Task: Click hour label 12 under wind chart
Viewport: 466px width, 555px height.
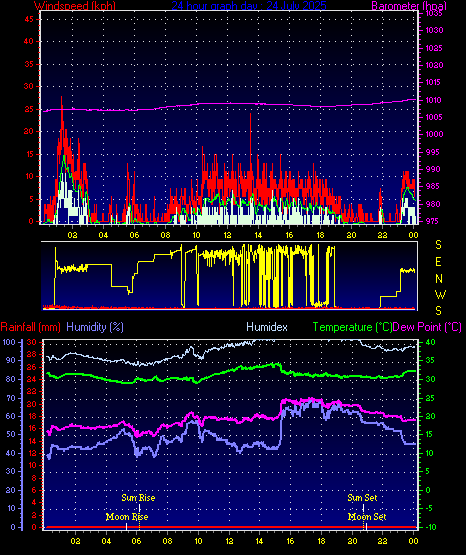Action: click(227, 235)
